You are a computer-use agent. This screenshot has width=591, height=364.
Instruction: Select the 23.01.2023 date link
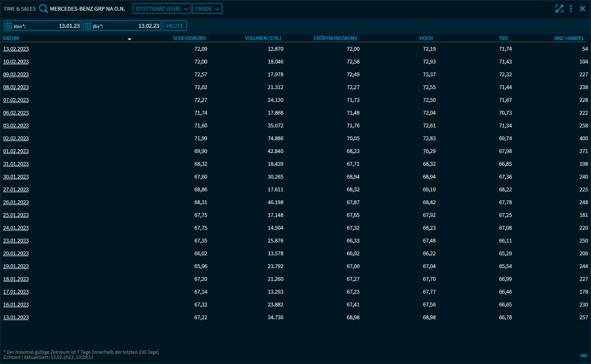coord(16,241)
